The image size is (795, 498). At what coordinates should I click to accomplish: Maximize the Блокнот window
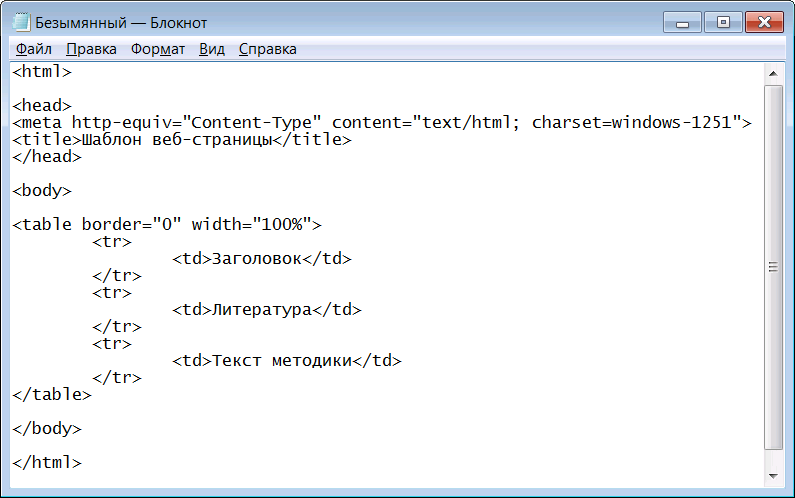coord(723,23)
